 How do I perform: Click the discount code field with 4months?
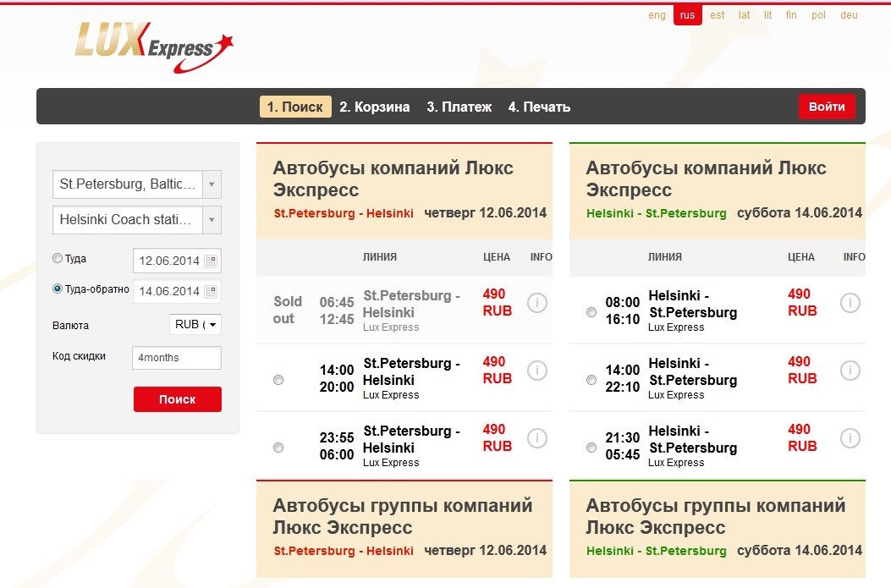[x=177, y=358]
